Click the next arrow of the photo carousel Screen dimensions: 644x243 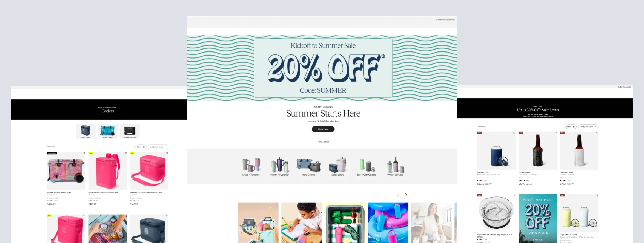pos(406,195)
